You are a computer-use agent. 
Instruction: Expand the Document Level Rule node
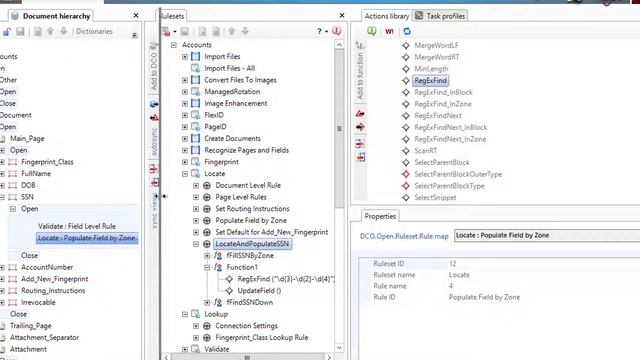pyautogui.click(x=196, y=186)
